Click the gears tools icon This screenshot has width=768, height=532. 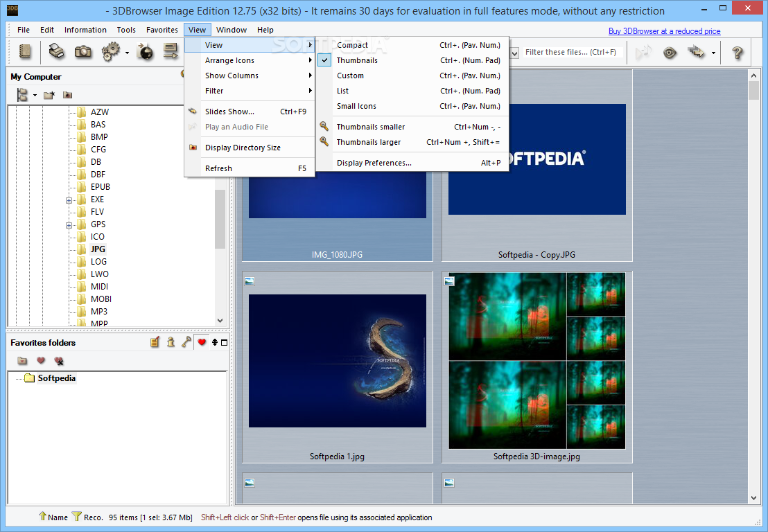point(111,51)
